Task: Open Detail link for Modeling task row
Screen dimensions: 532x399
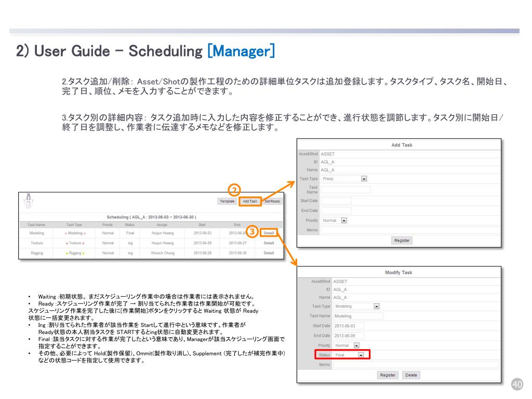Action: coord(269,233)
